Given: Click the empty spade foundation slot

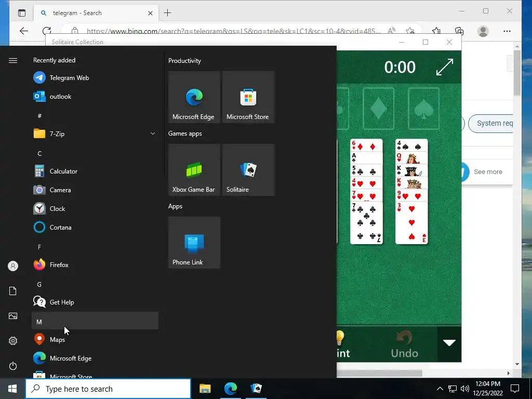Looking at the screenshot, I should tap(424, 109).
